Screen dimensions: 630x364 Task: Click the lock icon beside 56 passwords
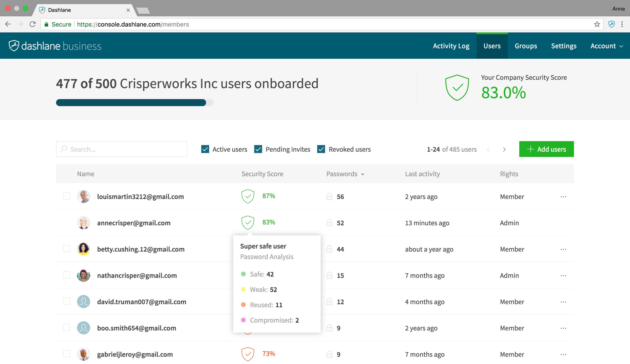coord(329,196)
